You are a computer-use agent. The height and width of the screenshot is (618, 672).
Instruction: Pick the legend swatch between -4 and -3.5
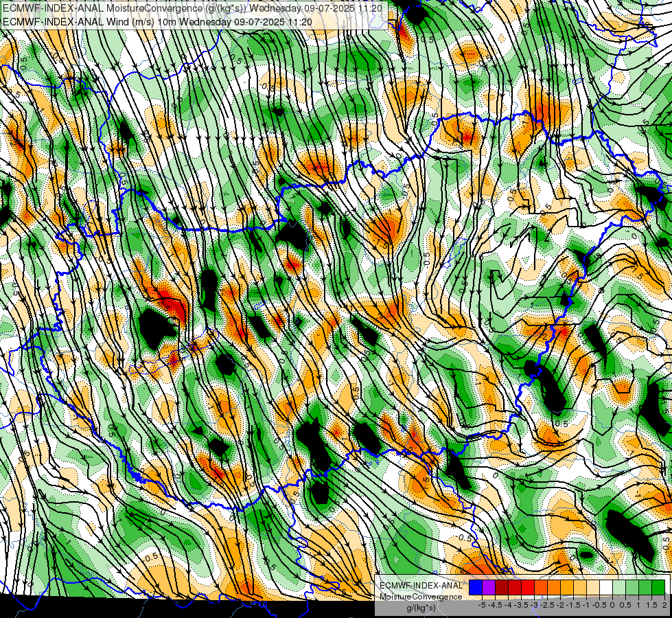pos(515,588)
